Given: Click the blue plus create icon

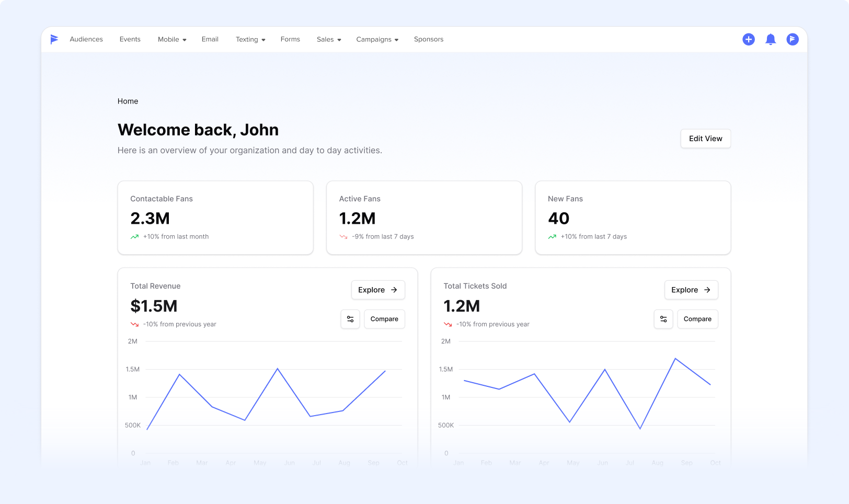Looking at the screenshot, I should tap(749, 39).
